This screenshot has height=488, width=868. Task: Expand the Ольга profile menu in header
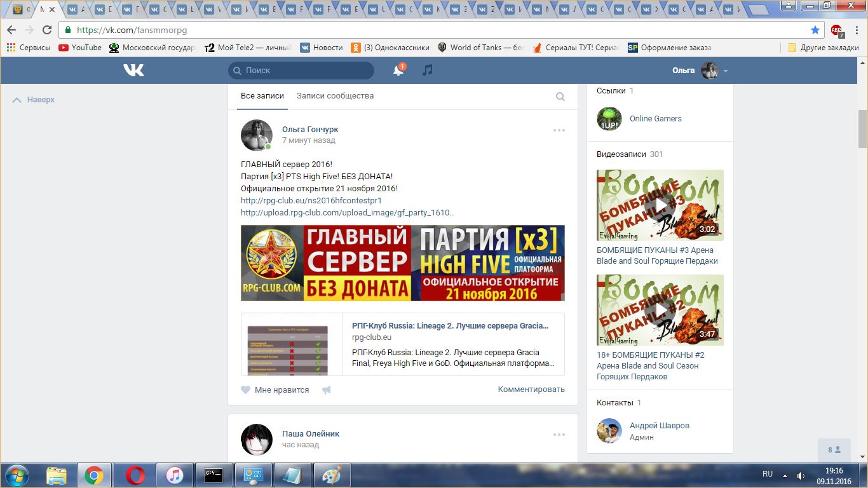pos(700,71)
